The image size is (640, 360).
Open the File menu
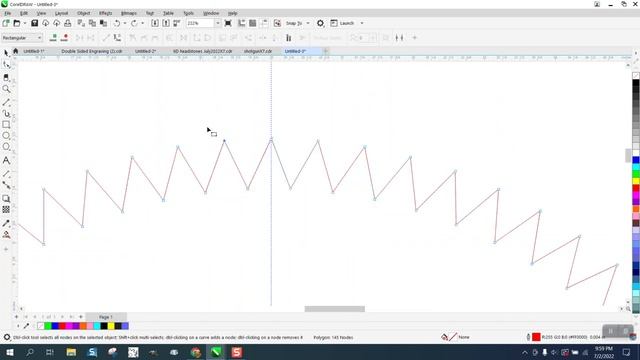click(8, 13)
